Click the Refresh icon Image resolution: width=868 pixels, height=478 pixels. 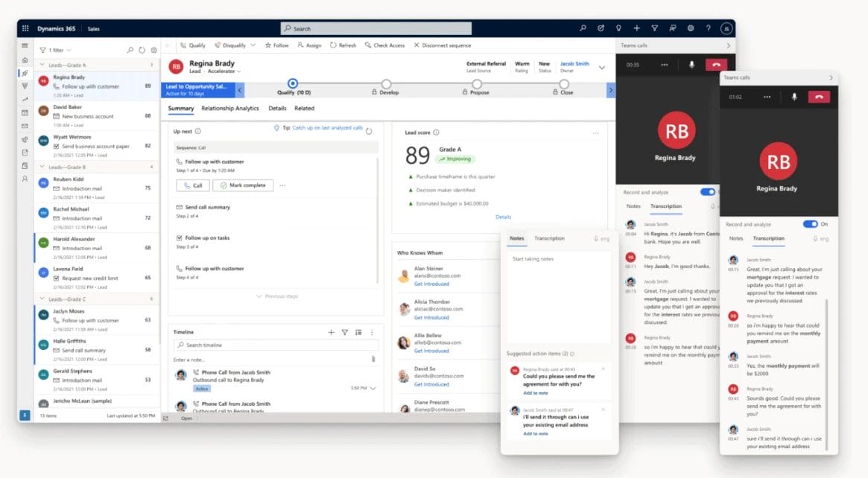[334, 45]
